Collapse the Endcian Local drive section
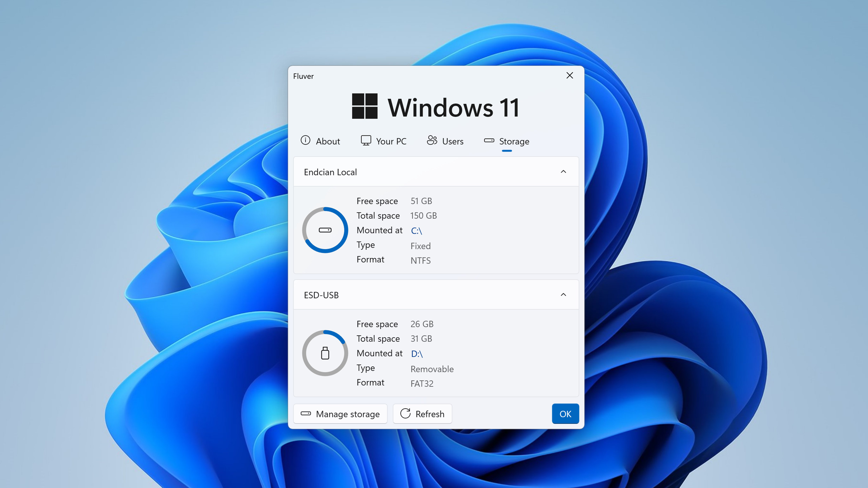The image size is (868, 488). click(x=563, y=172)
